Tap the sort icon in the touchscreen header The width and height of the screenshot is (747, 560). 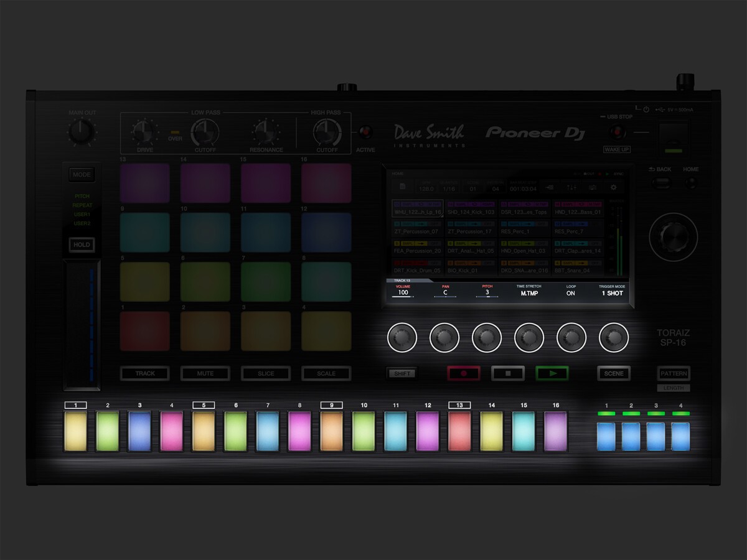(x=571, y=188)
